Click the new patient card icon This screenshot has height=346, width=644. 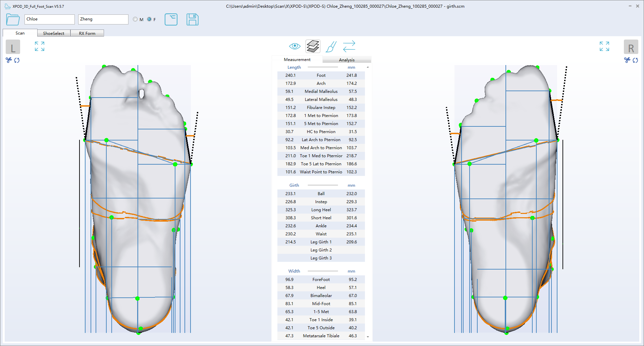171,19
